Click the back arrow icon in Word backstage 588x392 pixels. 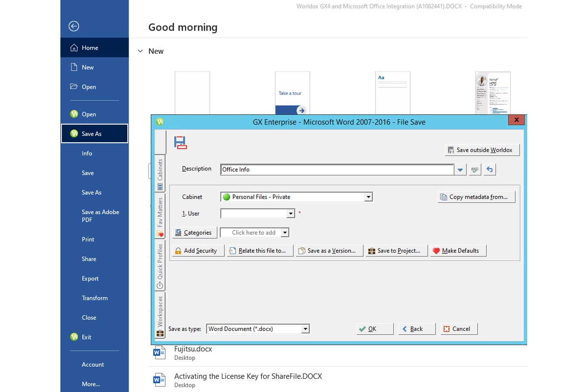point(74,26)
